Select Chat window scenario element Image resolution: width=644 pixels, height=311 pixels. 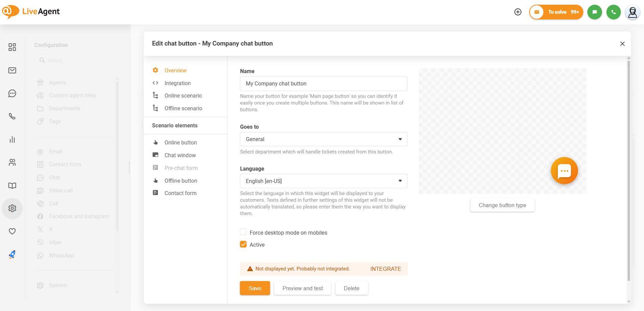point(180,155)
